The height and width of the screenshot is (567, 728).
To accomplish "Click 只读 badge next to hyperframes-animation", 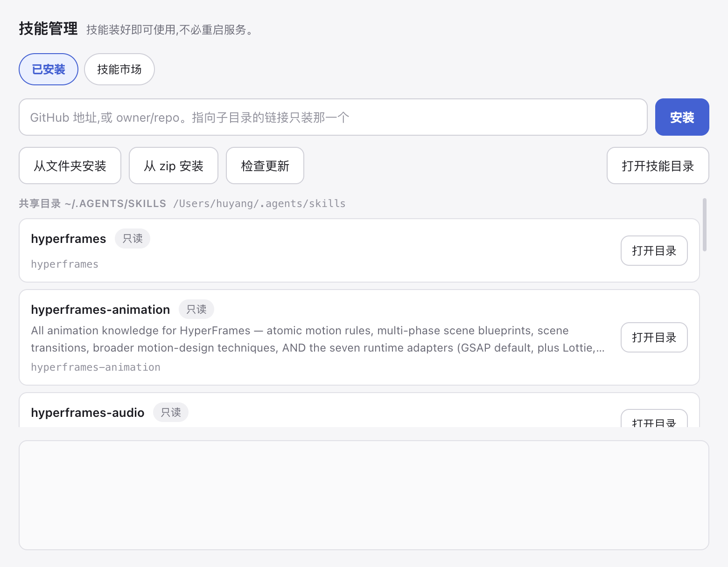I will click(196, 309).
